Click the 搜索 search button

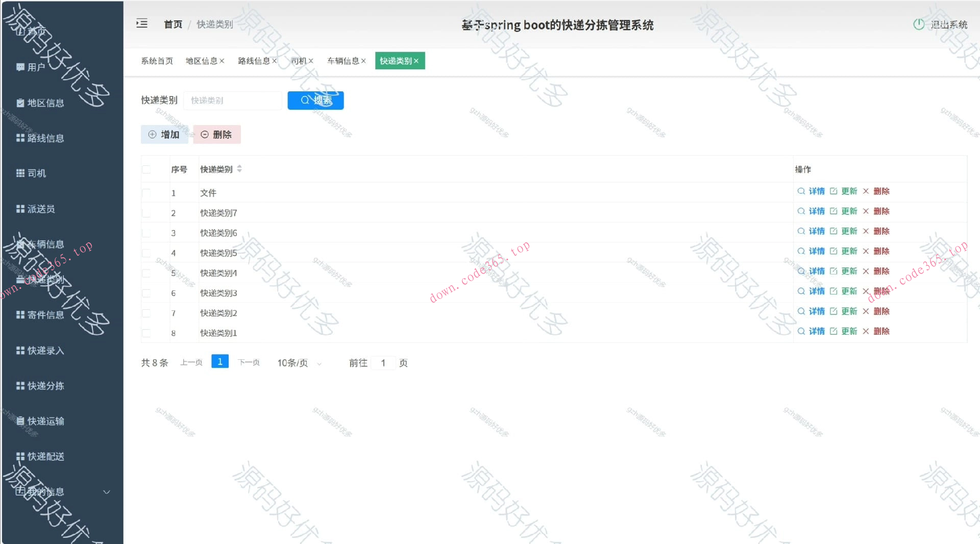pos(315,100)
